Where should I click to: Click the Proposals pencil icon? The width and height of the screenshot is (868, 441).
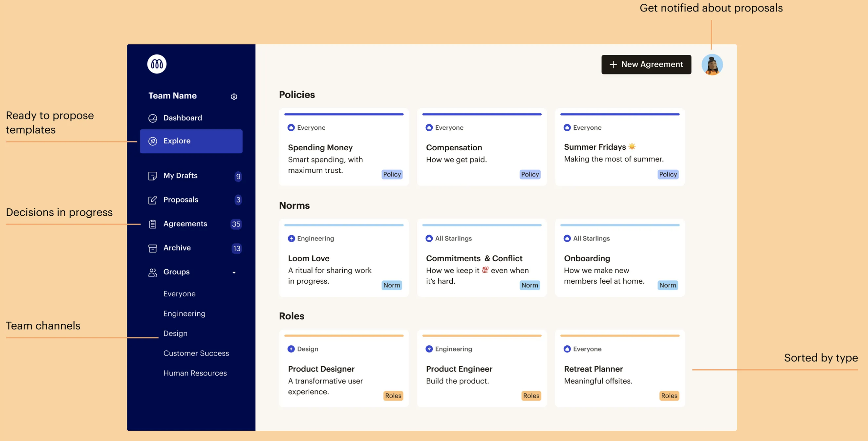(153, 200)
